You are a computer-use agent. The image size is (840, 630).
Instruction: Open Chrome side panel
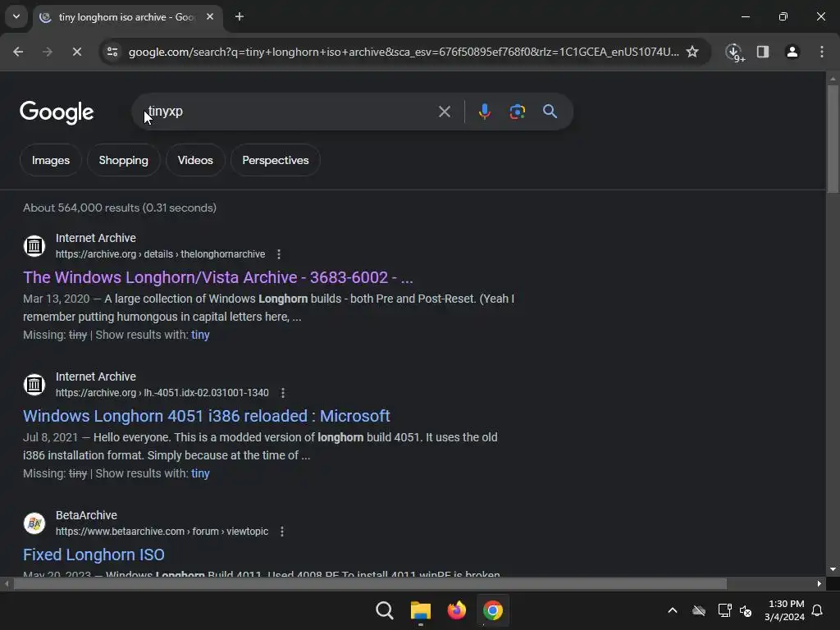point(762,52)
